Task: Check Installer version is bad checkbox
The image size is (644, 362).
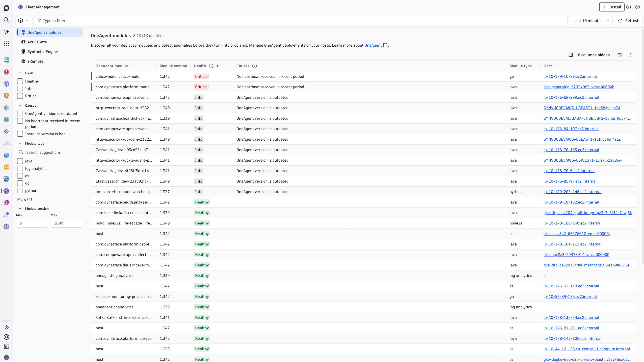Action: (20, 134)
